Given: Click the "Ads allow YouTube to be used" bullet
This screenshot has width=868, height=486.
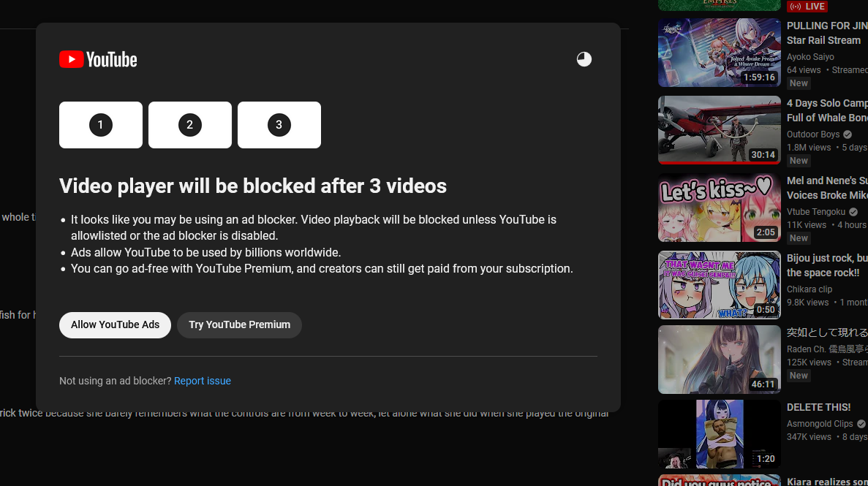Looking at the screenshot, I should pos(206,252).
